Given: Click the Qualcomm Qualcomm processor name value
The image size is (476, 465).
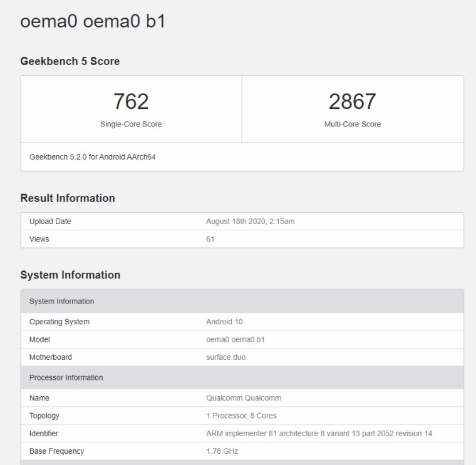Looking at the screenshot, I should 243,398.
